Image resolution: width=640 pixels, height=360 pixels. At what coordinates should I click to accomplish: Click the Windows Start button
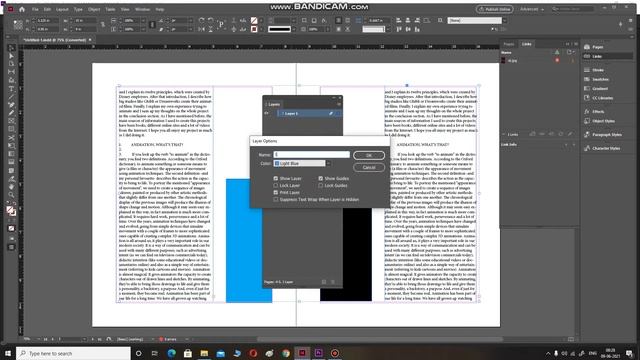pos(8,353)
